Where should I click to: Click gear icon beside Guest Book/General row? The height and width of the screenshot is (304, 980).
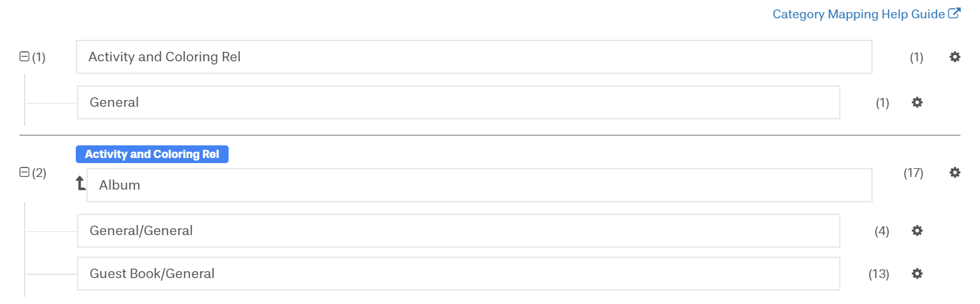coord(917,274)
